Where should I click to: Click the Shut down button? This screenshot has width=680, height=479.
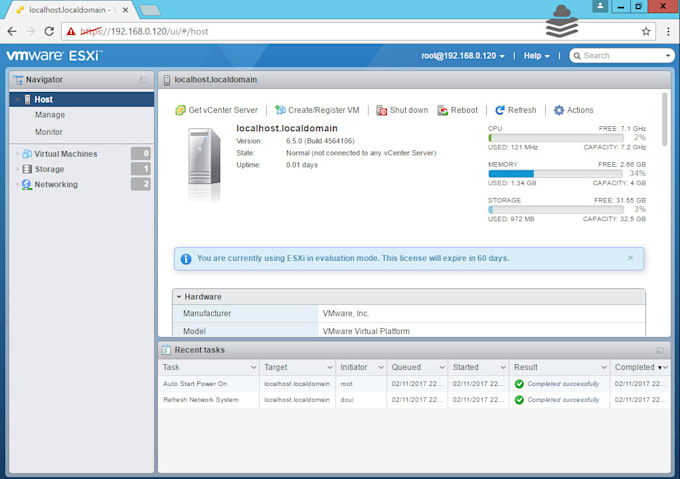click(402, 110)
